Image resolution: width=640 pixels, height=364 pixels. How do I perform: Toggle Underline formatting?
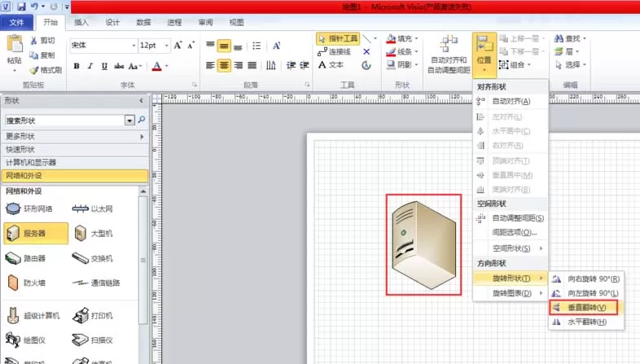click(104, 66)
